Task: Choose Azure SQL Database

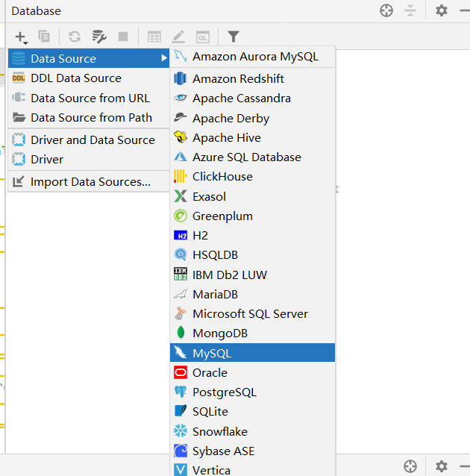Action: point(253,157)
